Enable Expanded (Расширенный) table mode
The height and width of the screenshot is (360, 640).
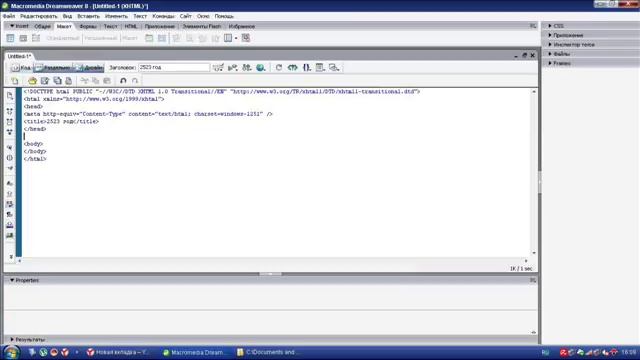(101, 38)
